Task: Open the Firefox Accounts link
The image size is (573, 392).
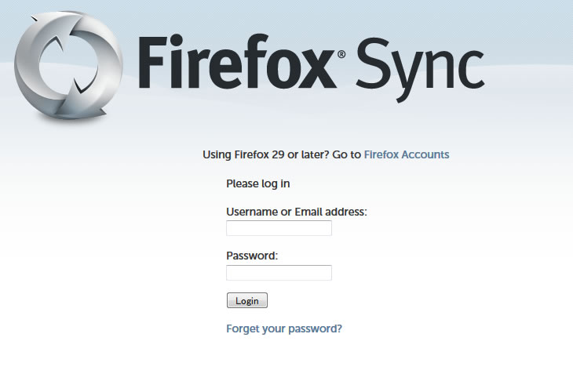Action: click(x=407, y=154)
